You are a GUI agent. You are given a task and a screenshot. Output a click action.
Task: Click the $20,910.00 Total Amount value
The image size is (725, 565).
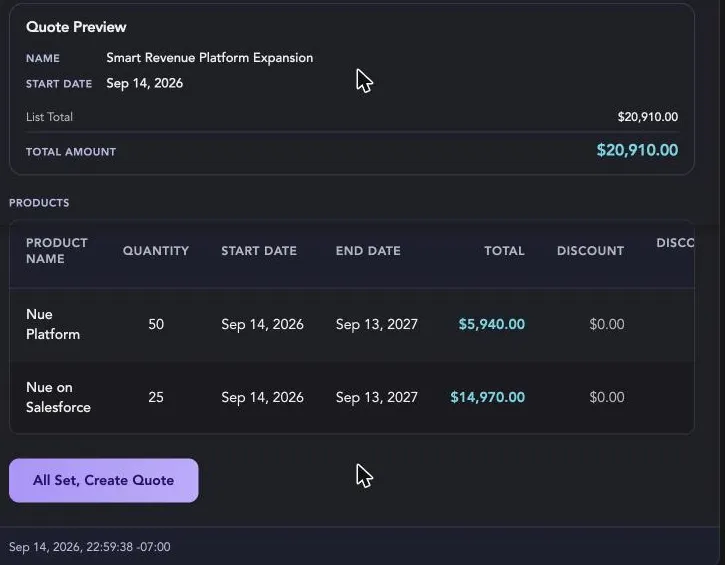pyautogui.click(x=637, y=150)
